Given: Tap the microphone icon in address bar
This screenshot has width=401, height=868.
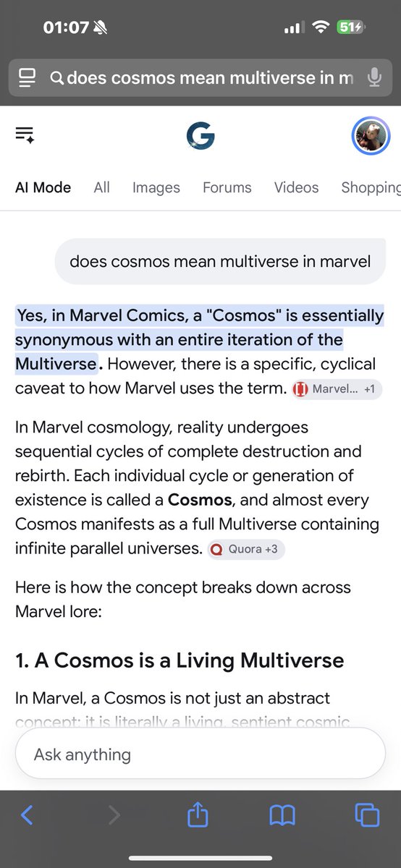Looking at the screenshot, I should tap(374, 77).
